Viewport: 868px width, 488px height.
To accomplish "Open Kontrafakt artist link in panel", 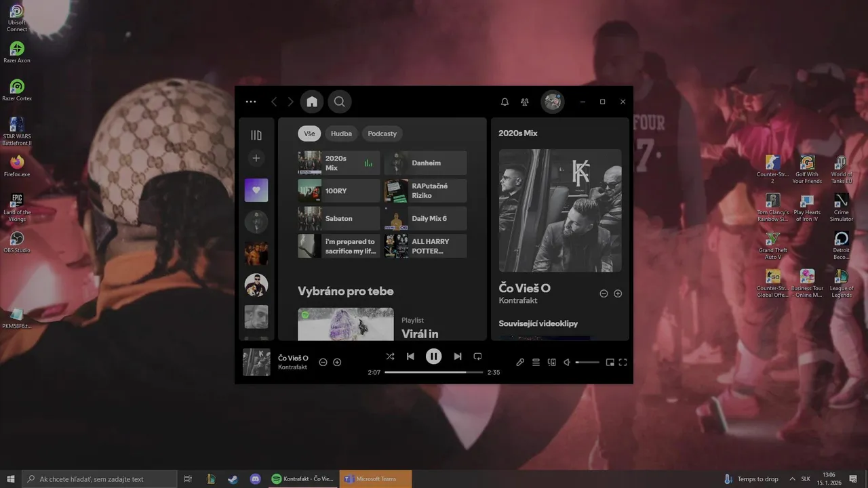I will pos(517,300).
